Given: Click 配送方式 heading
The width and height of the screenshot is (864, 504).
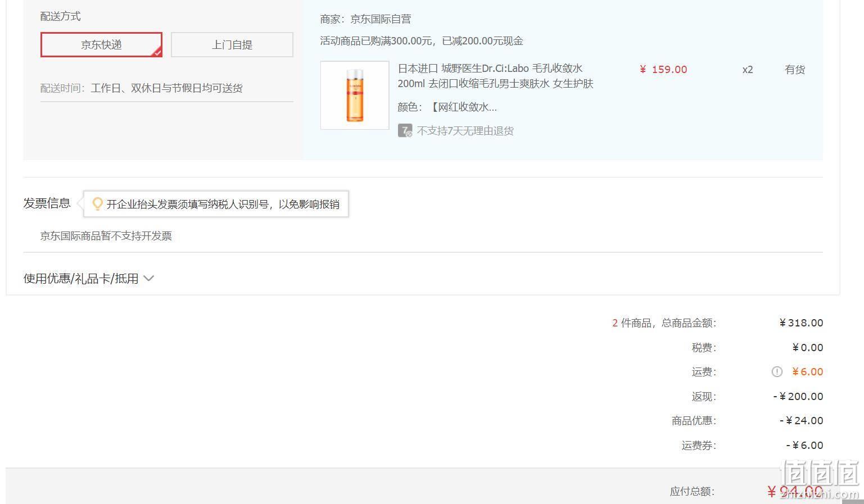Looking at the screenshot, I should tap(61, 16).
